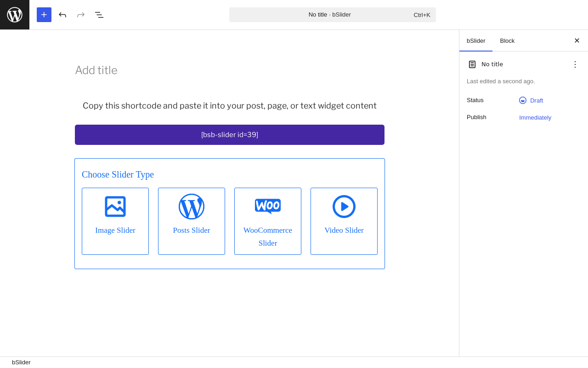The image size is (588, 368).
Task: Click the draft status circle icon
Action: tap(523, 100)
